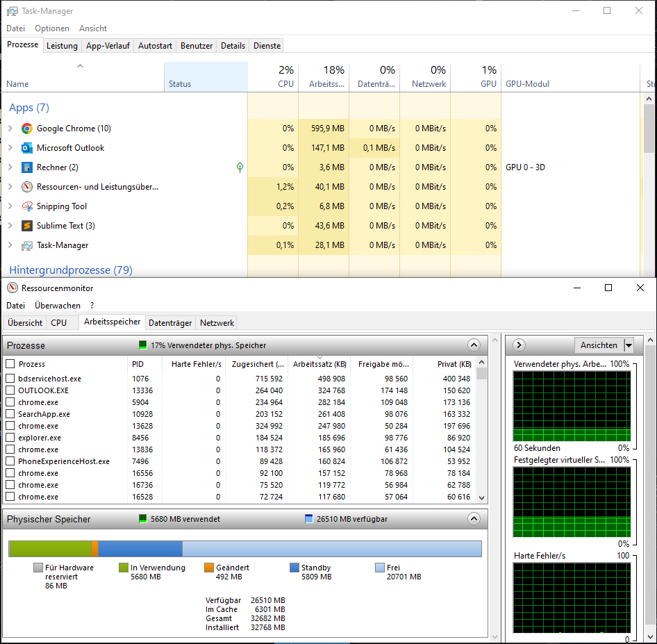Click the Ressourcen- und Leistungsüberwachung icon
The height and width of the screenshot is (644, 657).
27,187
